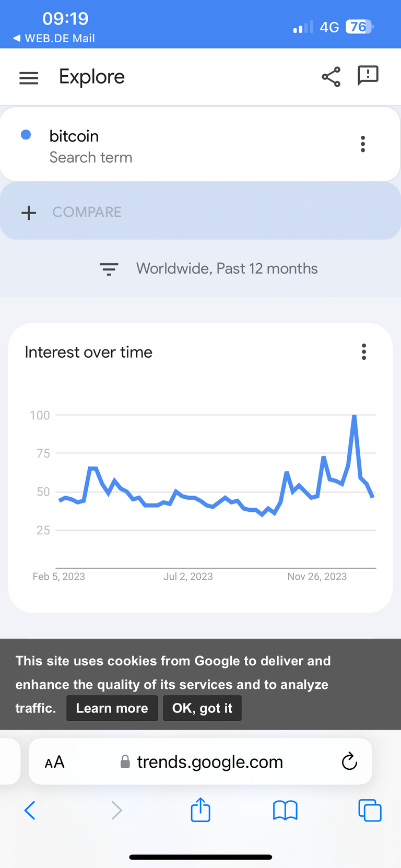Open Interest over time chart options

click(364, 352)
